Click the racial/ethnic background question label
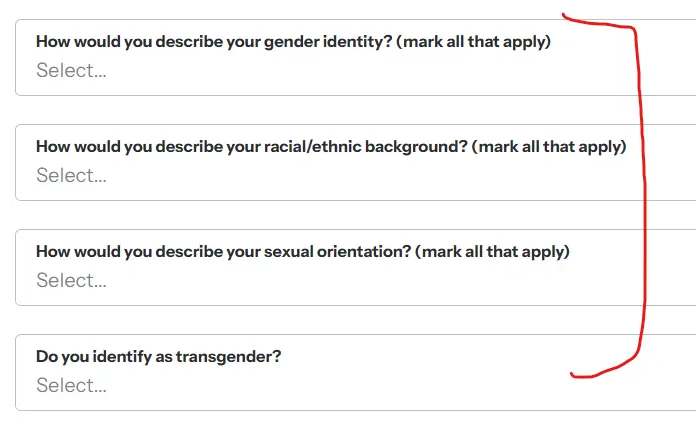This screenshot has height=434, width=696. point(331,147)
